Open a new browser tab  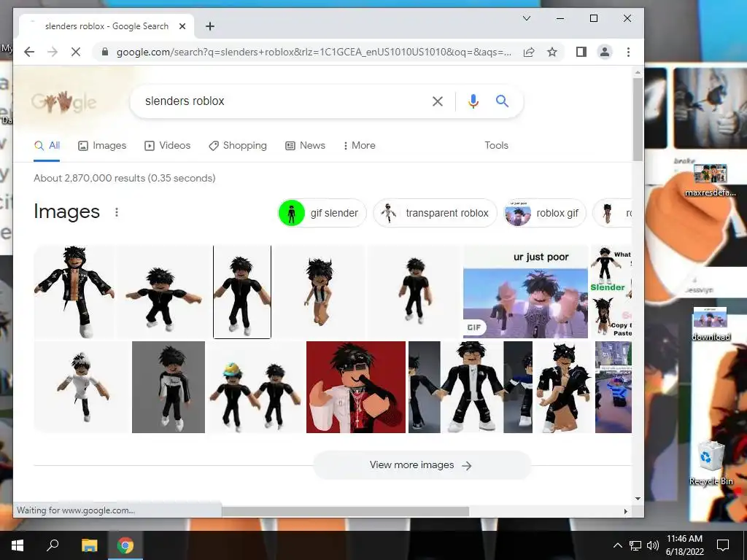[x=210, y=26]
